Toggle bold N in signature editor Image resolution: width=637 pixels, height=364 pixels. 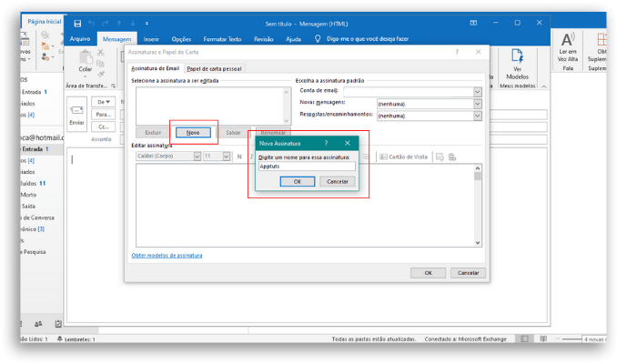[x=239, y=157]
